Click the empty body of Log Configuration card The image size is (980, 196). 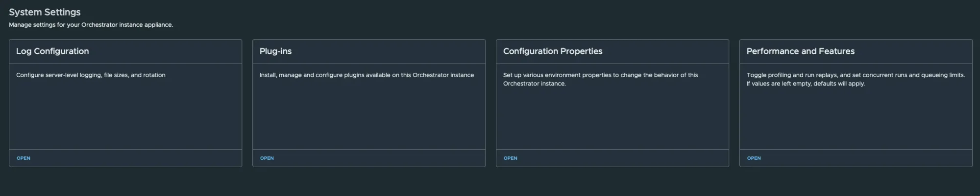[125, 117]
